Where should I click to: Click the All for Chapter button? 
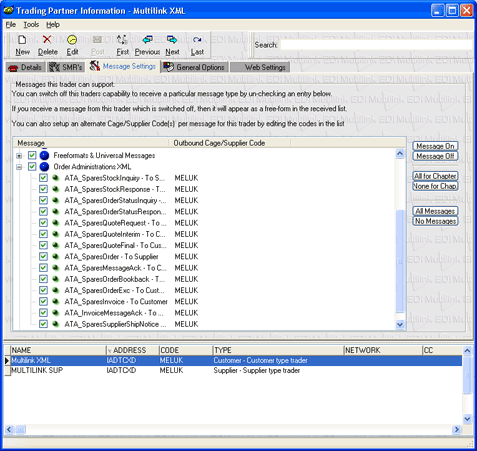pos(435,176)
